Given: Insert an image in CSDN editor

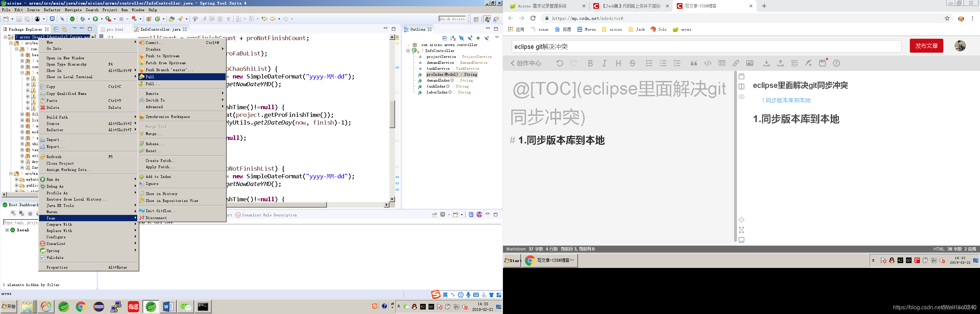Looking at the screenshot, I should pyautogui.click(x=750, y=63).
